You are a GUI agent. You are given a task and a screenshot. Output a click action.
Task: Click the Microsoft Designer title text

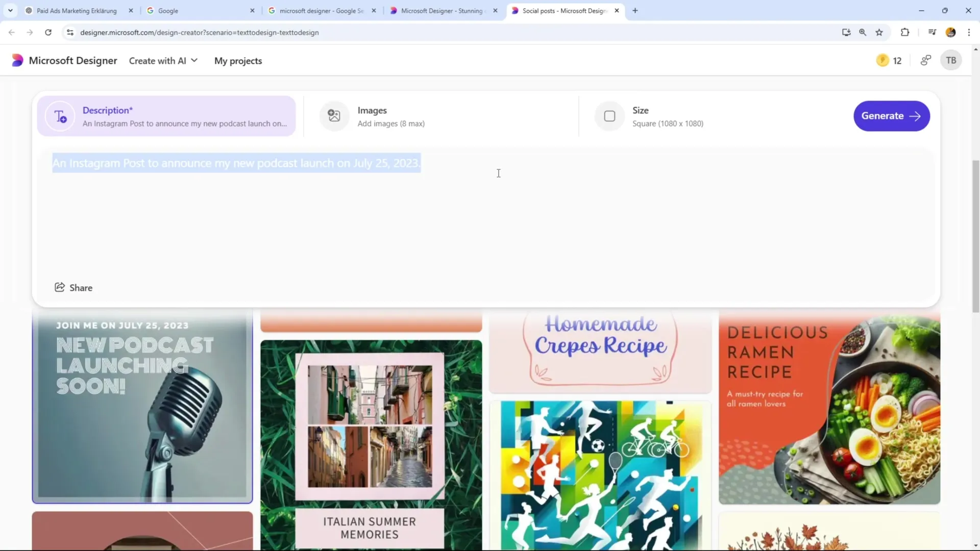pos(73,61)
